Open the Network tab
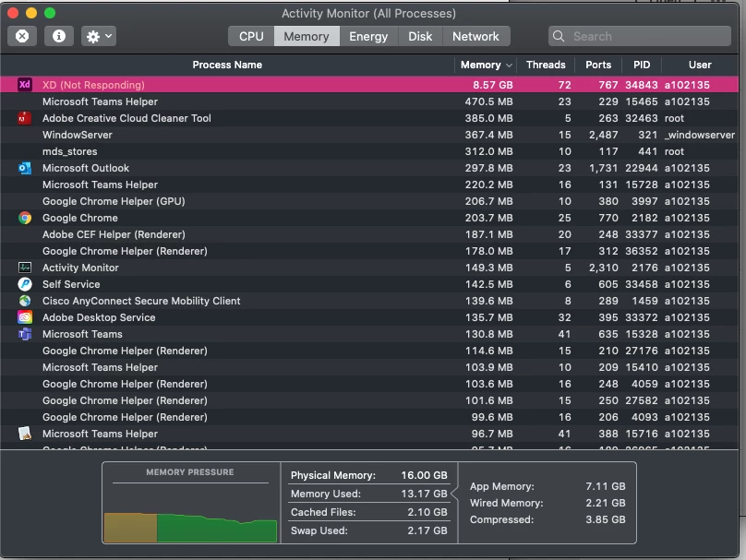 coord(475,36)
